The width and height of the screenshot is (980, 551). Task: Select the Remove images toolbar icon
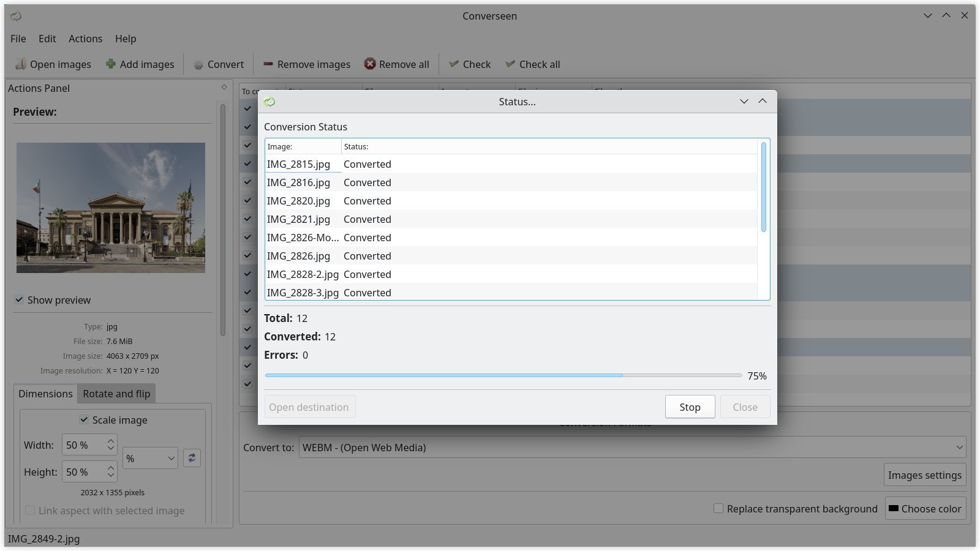pyautogui.click(x=268, y=64)
